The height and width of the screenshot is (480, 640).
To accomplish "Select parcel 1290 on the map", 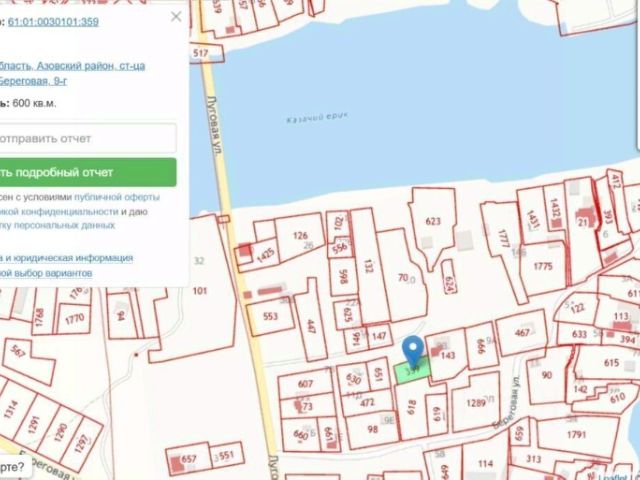I will [61, 433].
